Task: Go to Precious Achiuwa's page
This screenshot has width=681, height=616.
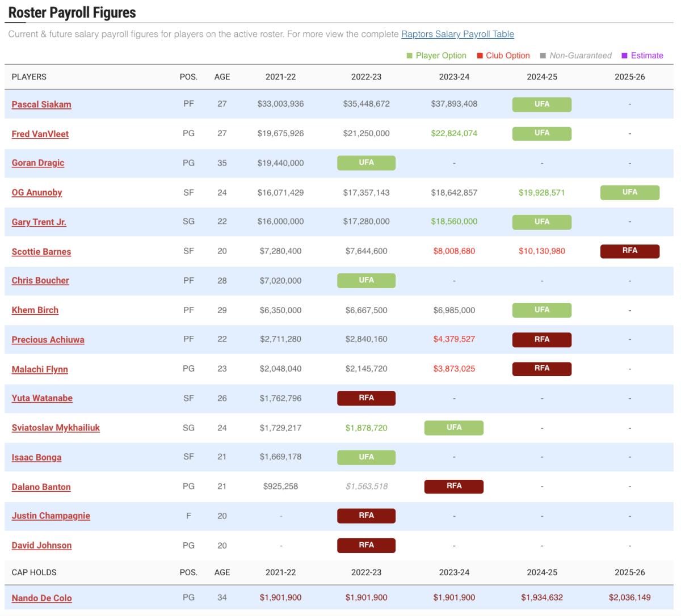Action: click(48, 340)
